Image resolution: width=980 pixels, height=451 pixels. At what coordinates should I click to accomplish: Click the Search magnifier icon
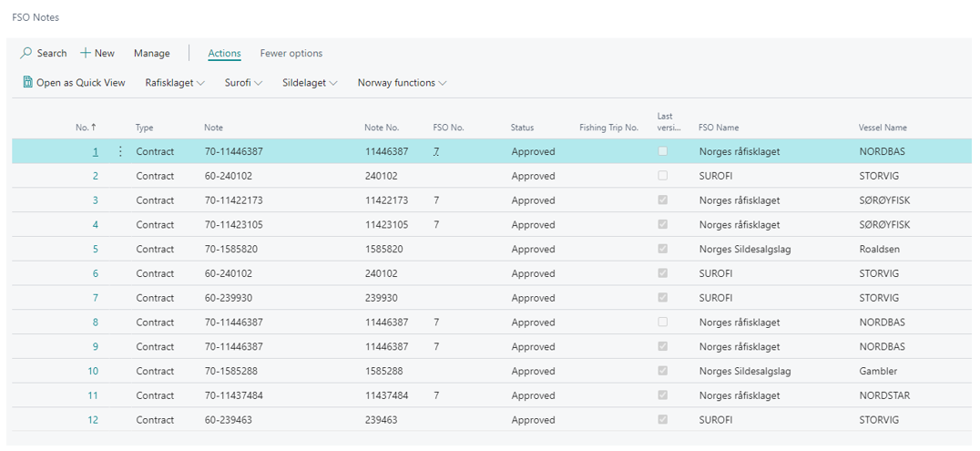(x=26, y=53)
